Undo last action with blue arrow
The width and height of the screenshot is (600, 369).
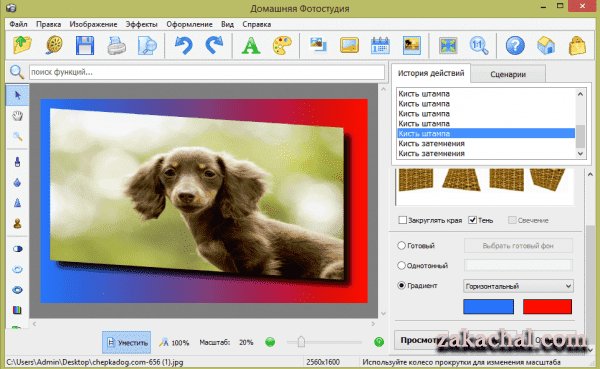(x=184, y=45)
